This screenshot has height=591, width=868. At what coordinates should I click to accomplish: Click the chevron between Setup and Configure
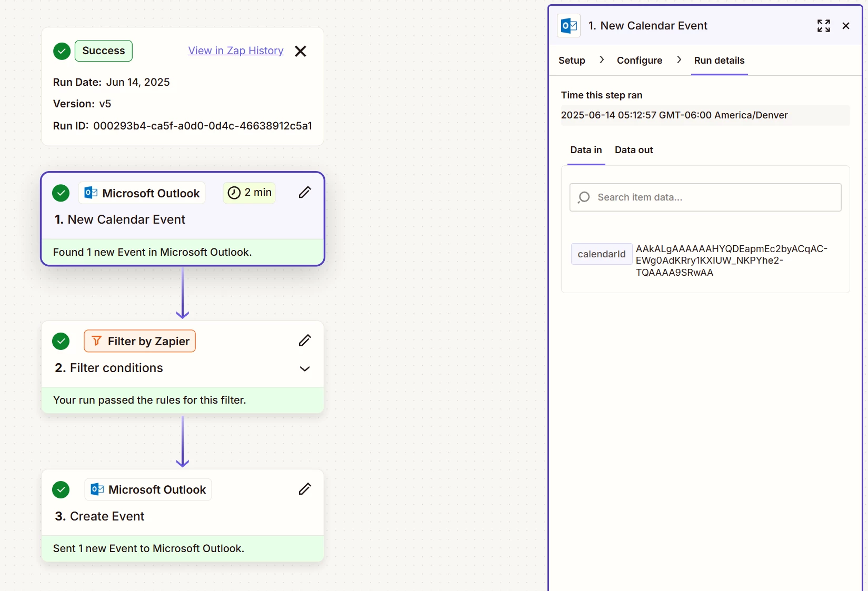[602, 60]
